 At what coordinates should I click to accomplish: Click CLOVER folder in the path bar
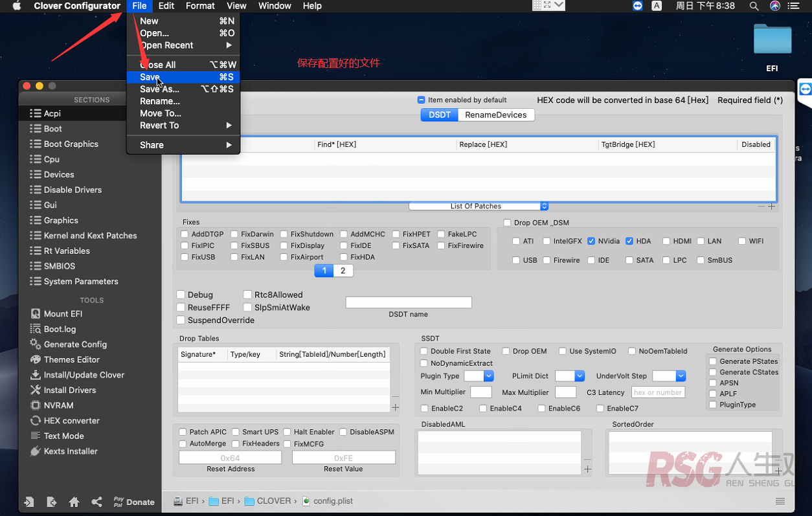click(267, 501)
